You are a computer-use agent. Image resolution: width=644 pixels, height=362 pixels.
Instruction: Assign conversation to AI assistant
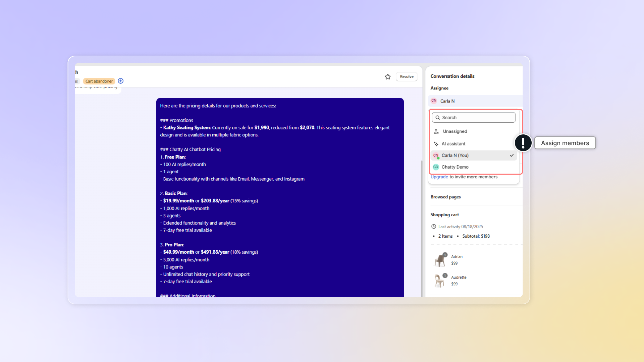tap(453, 144)
